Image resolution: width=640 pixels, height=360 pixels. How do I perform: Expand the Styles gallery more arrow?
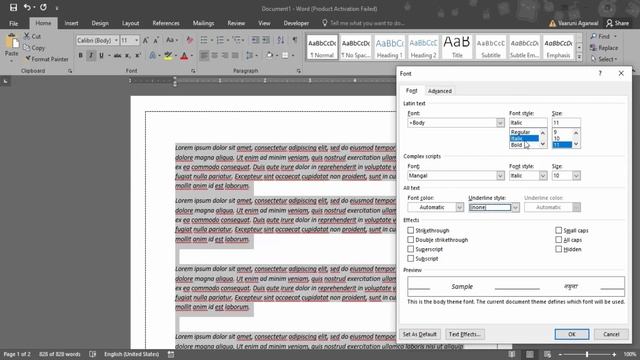tap(579, 58)
